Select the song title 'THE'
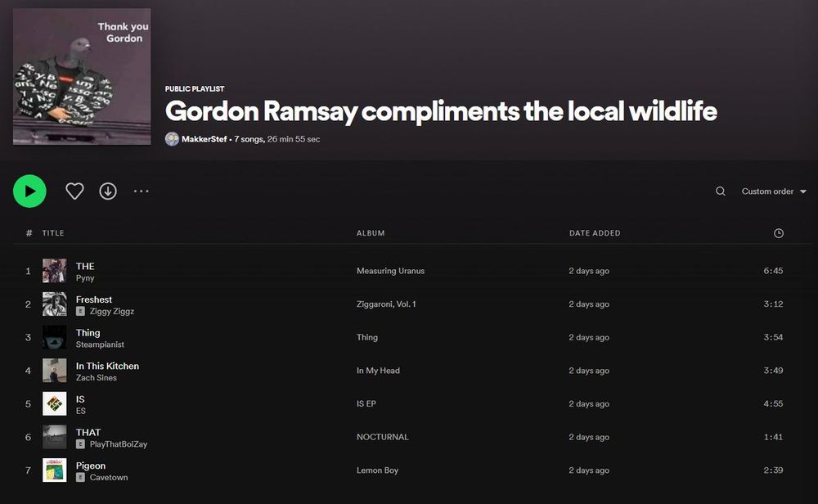818x504 pixels. click(x=85, y=266)
